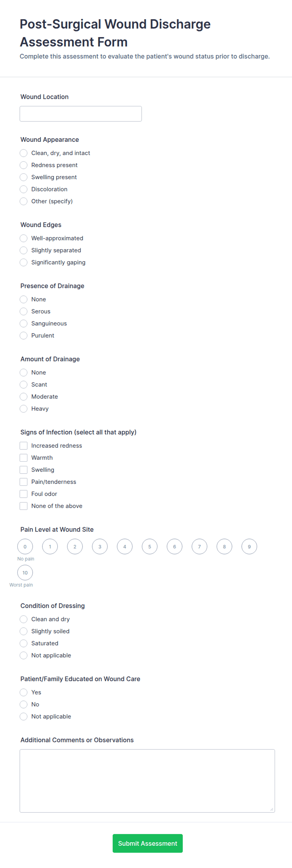Click the Additional Comments text area
This screenshot has width=292, height=868.
[x=147, y=781]
